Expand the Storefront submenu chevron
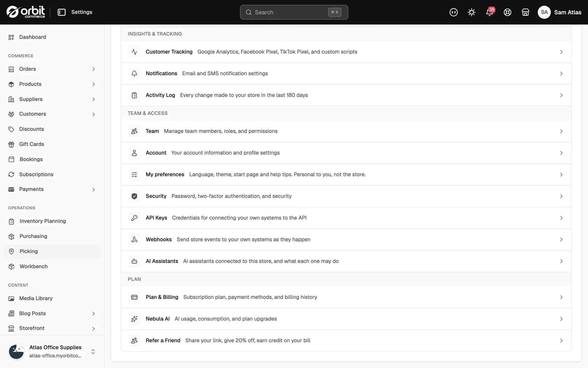 (93, 329)
